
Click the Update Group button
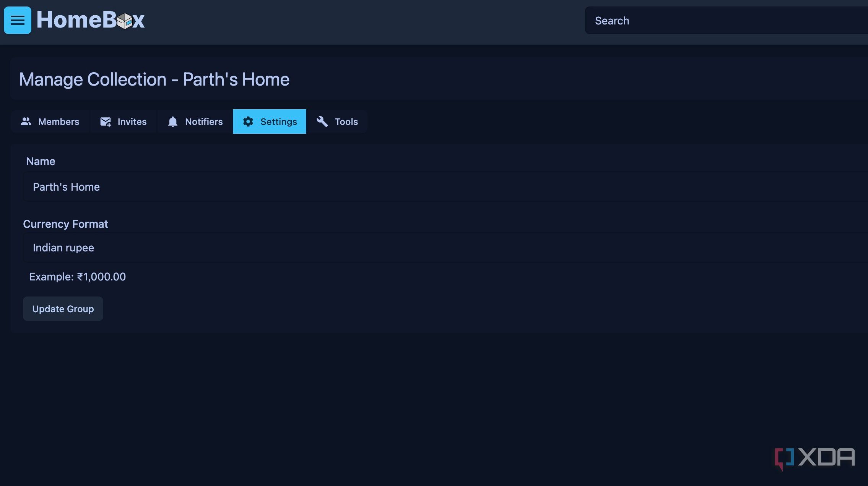(63, 309)
